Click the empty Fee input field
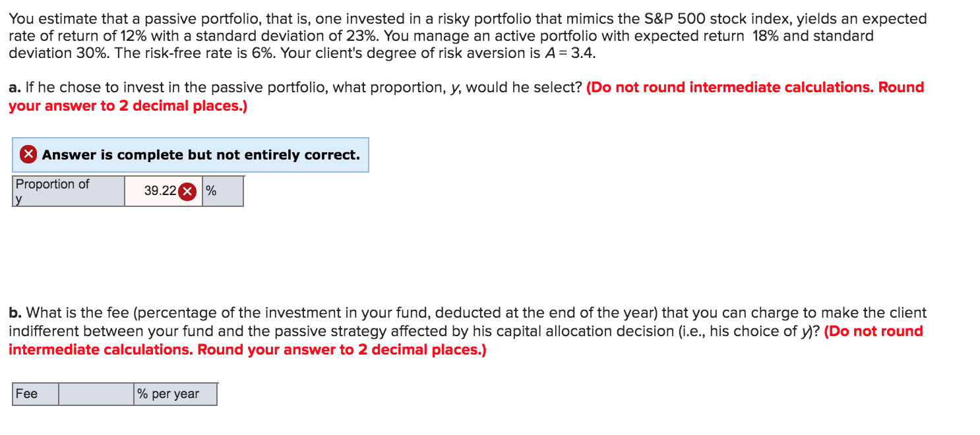Image resolution: width=980 pixels, height=435 pixels. click(96, 393)
